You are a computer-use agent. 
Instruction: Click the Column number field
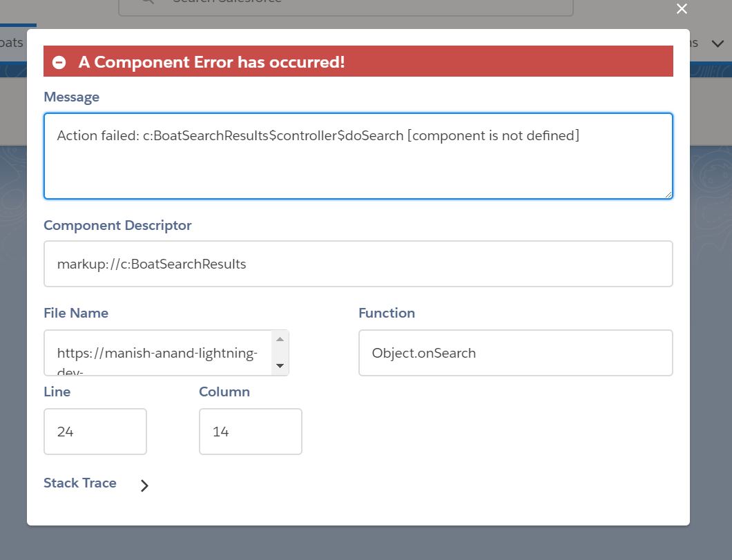250,432
